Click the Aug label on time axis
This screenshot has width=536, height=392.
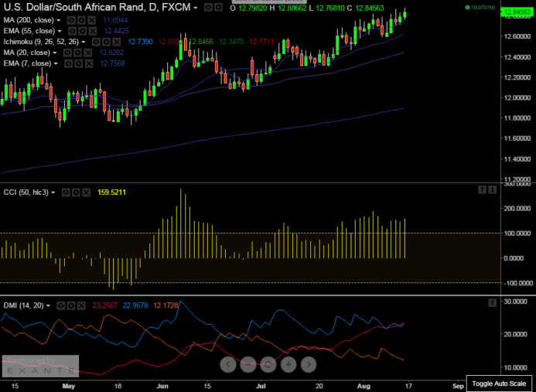[x=364, y=386]
